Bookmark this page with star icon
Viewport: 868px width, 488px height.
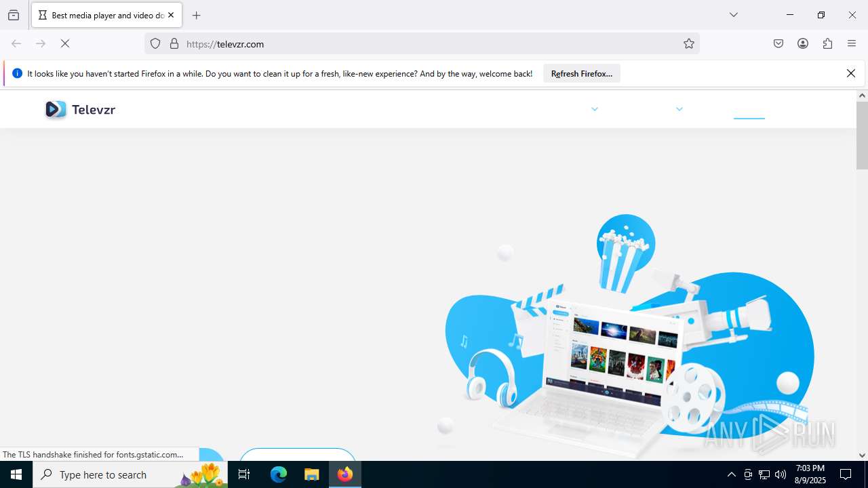pyautogui.click(x=689, y=43)
